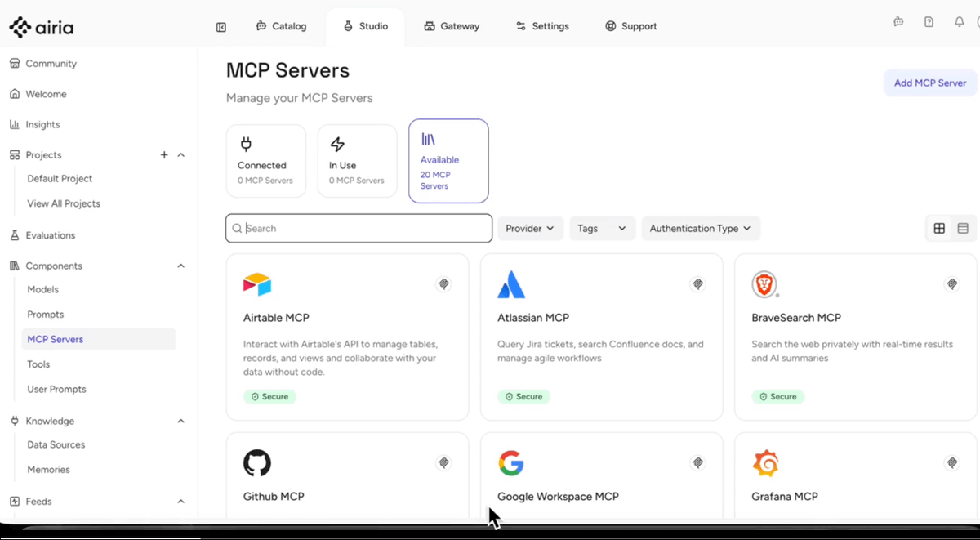This screenshot has width=980, height=540.
Task: Open the Support tab
Action: pyautogui.click(x=630, y=26)
